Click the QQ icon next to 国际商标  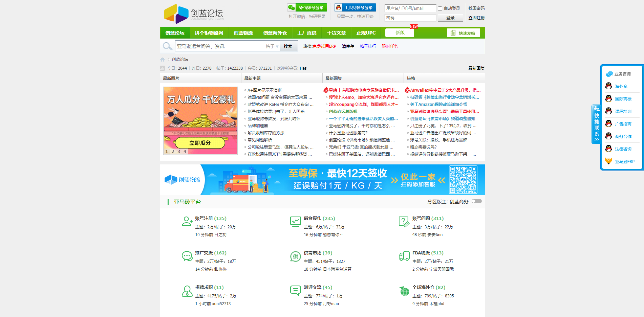(609, 98)
